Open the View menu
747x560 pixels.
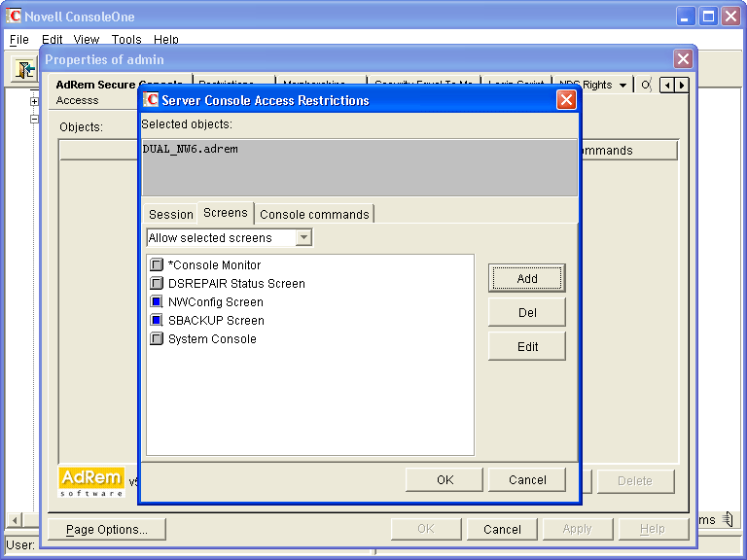(x=86, y=39)
